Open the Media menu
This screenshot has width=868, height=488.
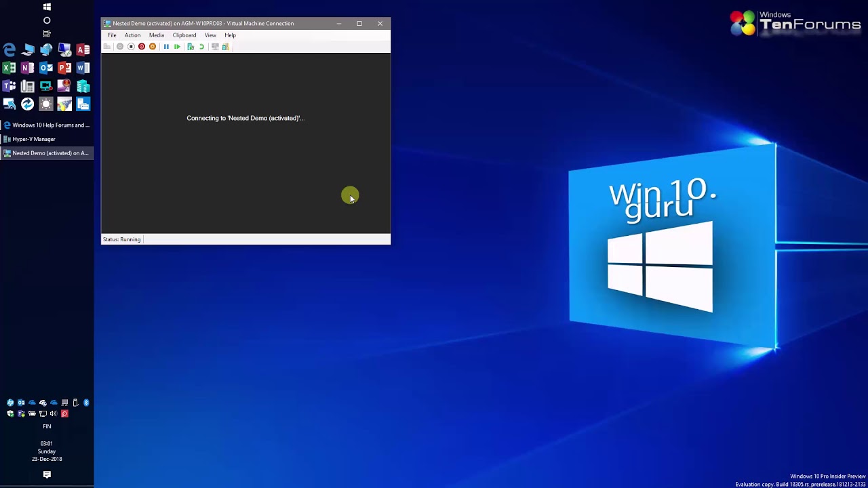tap(157, 35)
